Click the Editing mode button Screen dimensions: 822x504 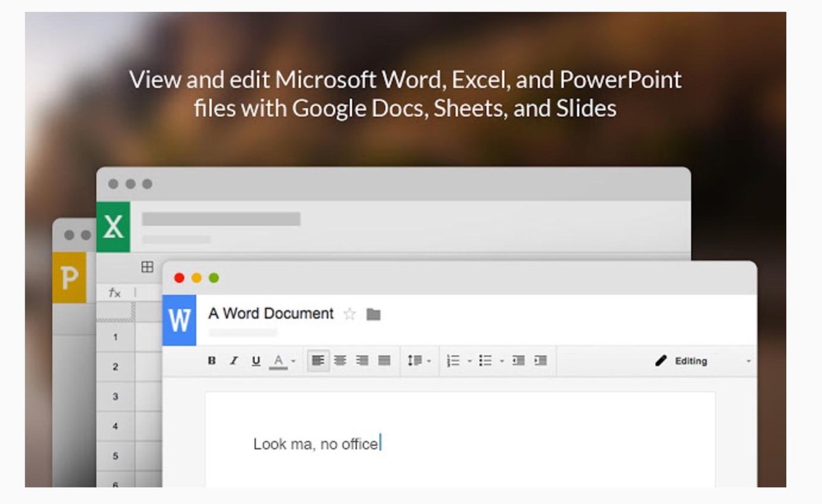[682, 361]
